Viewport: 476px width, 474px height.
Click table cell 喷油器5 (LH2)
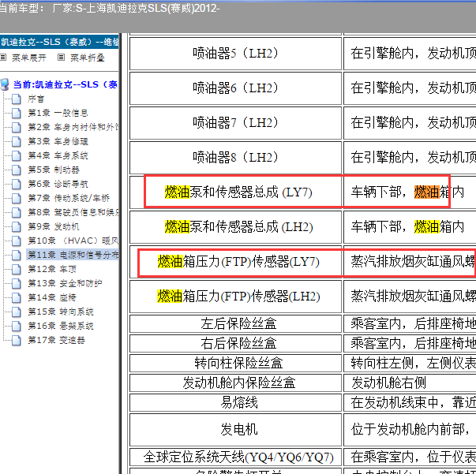235,54
